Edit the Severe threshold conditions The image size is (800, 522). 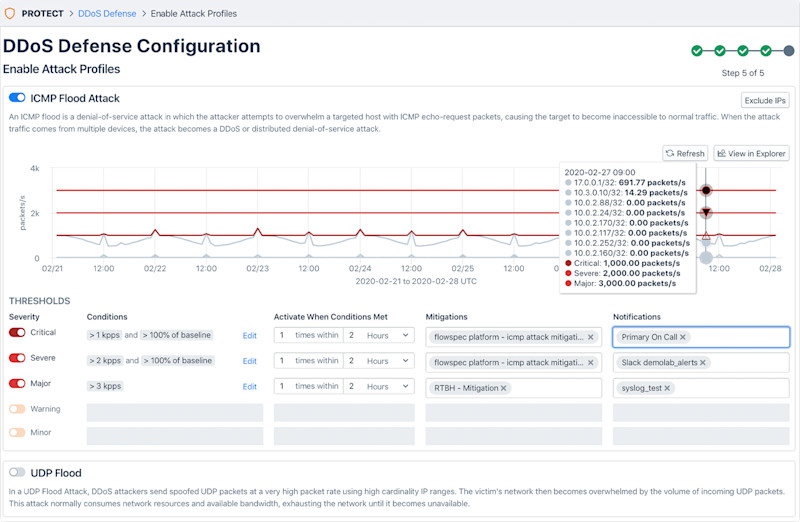click(249, 361)
